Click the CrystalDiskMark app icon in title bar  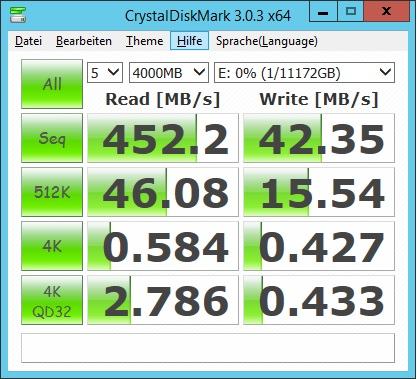tap(18, 14)
